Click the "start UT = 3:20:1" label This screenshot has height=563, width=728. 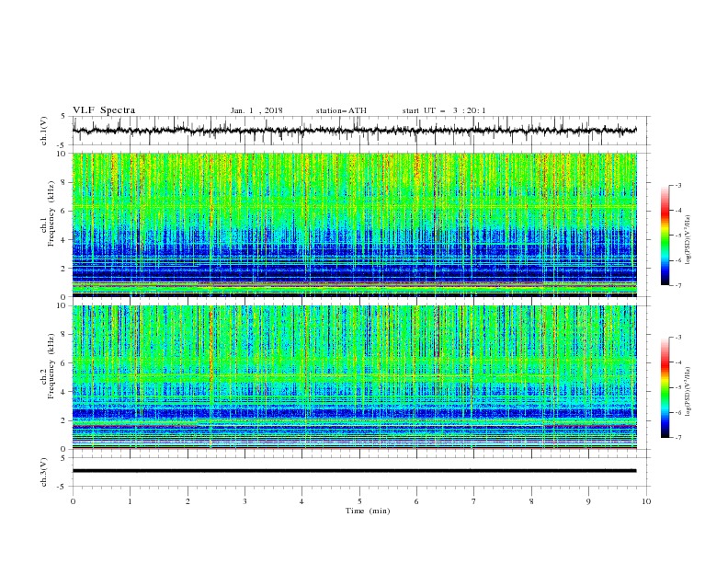(x=444, y=110)
